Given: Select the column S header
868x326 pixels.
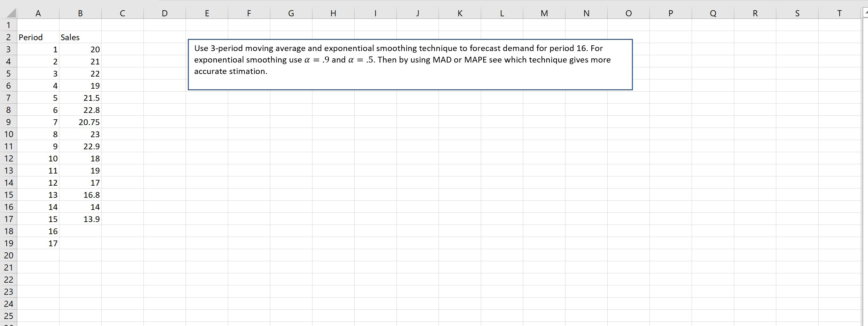Looking at the screenshot, I should (797, 13).
